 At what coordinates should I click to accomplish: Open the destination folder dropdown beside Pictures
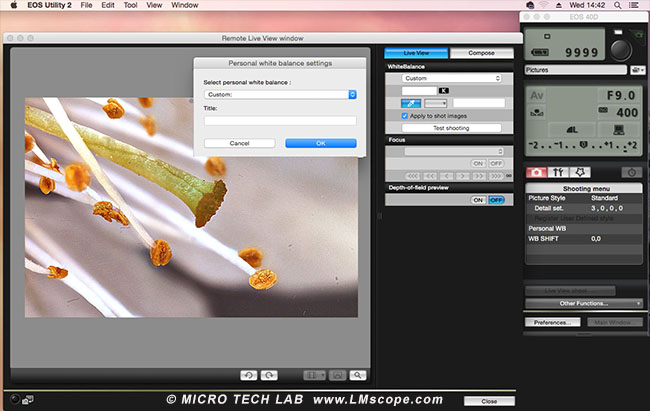(638, 70)
